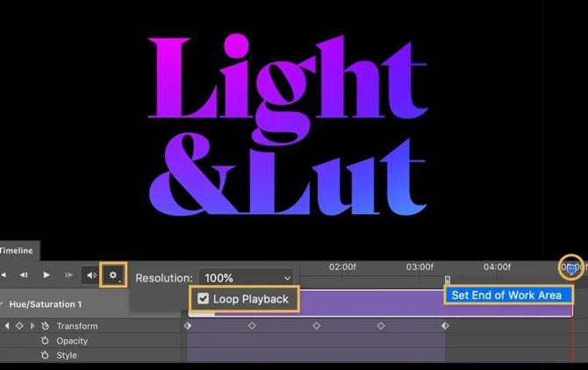Image resolution: width=588 pixels, height=370 pixels.
Task: Step forward to the next frame
Action: click(69, 275)
